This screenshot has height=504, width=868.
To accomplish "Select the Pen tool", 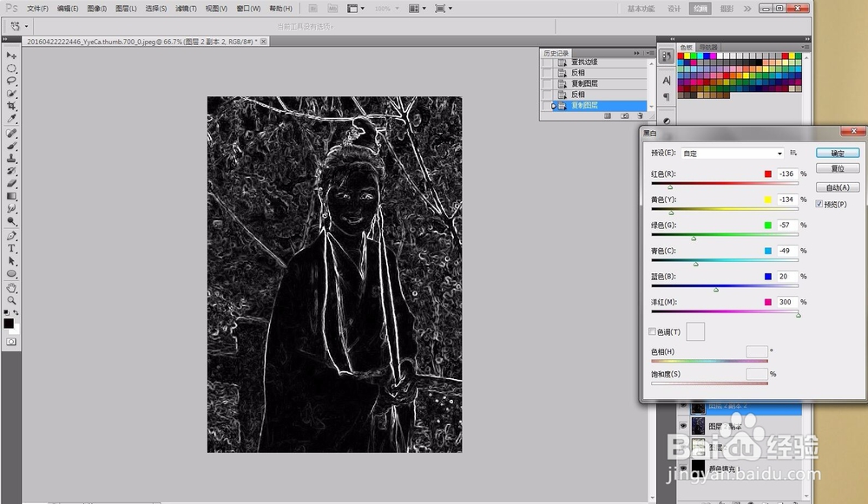I will pyautogui.click(x=11, y=236).
